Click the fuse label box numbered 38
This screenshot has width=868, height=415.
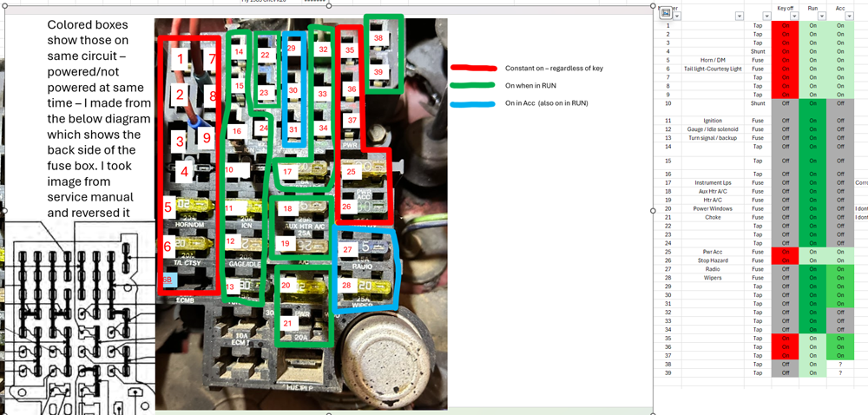[378, 37]
